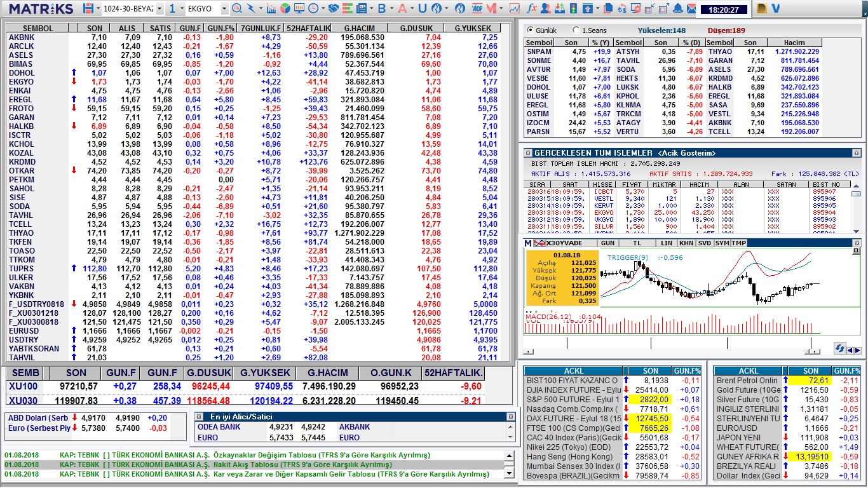Open the Nakit Akış Tablosu news line
The height and width of the screenshot is (488, 868).
[x=253, y=464]
